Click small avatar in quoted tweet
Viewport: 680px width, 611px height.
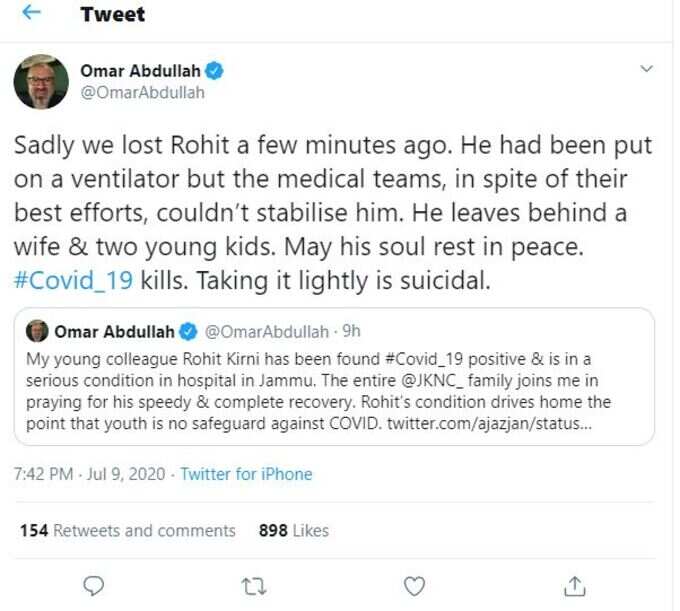pos(37,331)
